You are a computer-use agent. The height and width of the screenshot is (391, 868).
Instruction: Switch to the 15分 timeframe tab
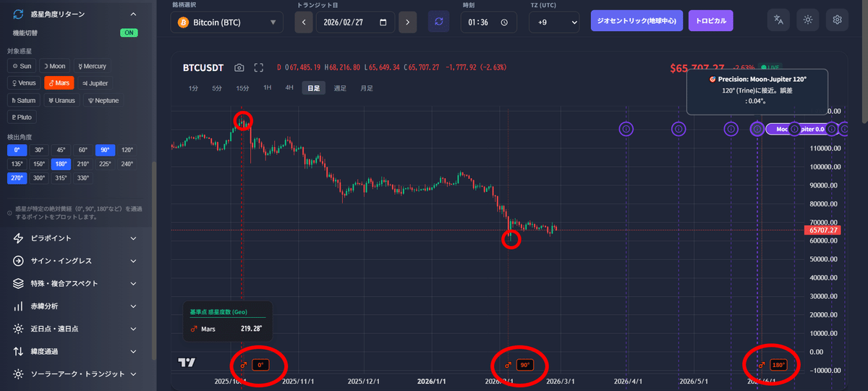click(242, 88)
